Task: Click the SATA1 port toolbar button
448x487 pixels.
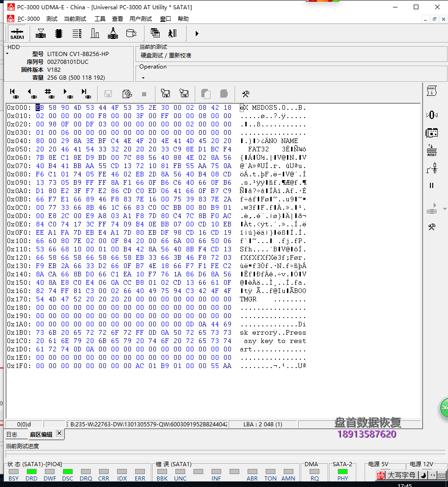Action: point(17,33)
